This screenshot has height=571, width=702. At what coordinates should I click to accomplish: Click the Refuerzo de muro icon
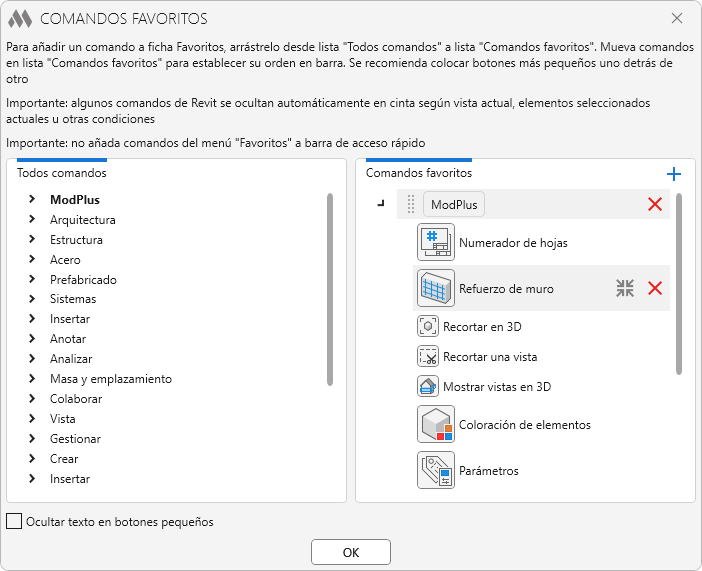tap(436, 288)
